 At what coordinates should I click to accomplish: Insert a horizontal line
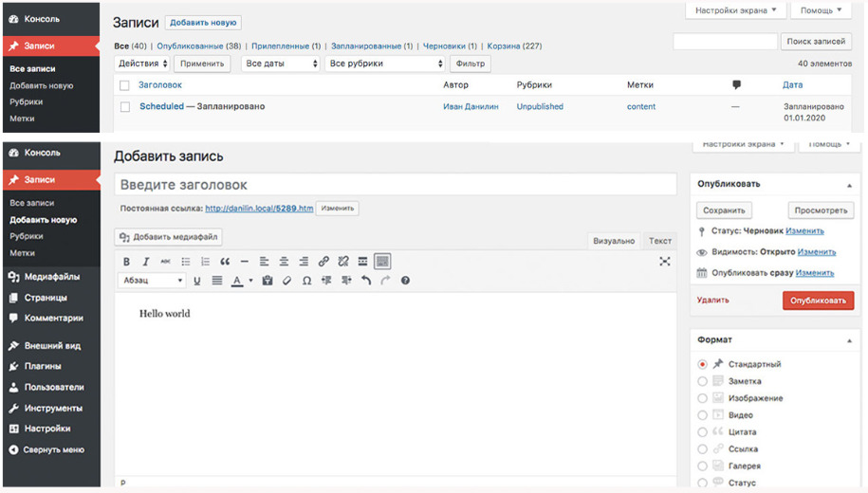(x=244, y=262)
